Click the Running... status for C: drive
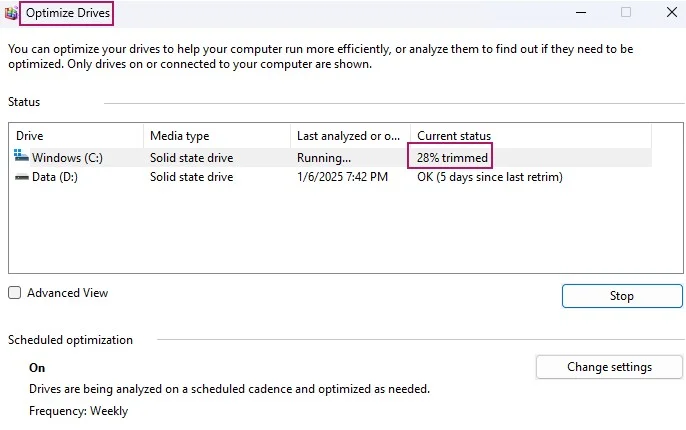The image size is (686, 430). [324, 158]
